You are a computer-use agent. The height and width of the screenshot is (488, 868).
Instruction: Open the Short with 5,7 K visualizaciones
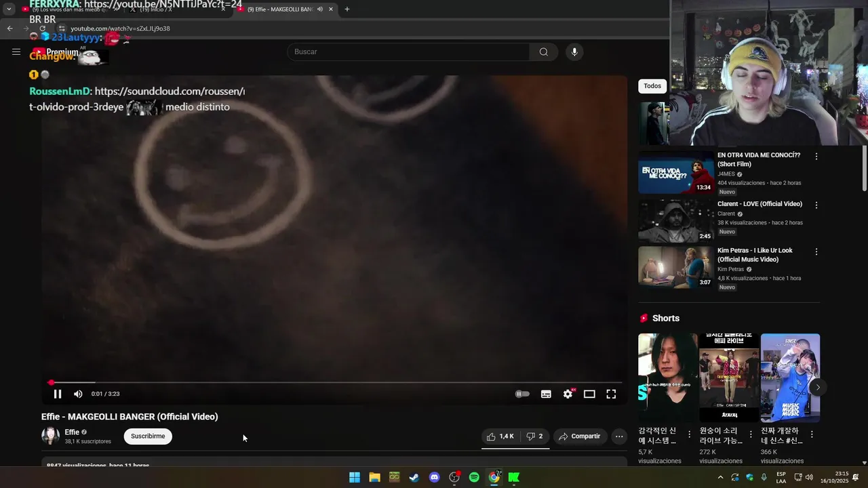(x=668, y=378)
